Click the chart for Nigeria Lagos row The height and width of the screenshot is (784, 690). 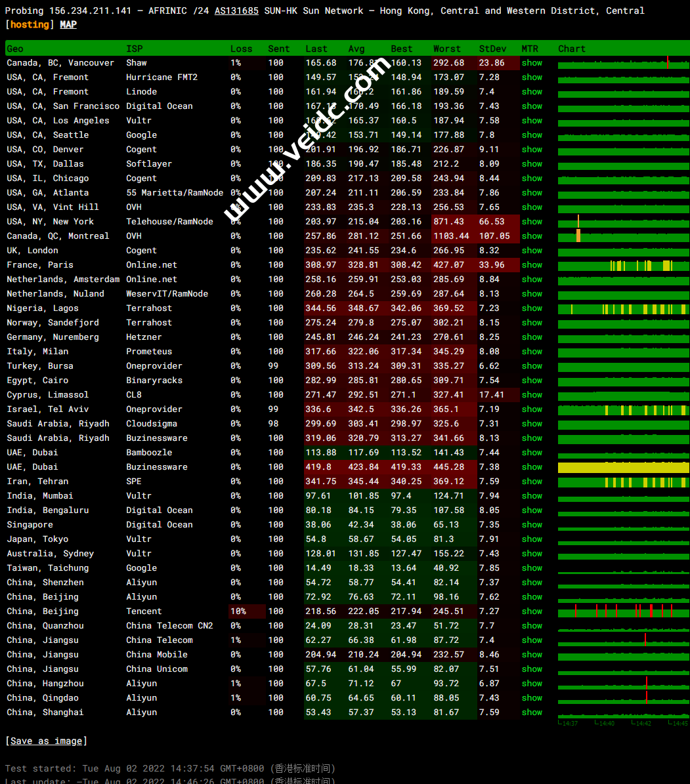coord(624,308)
